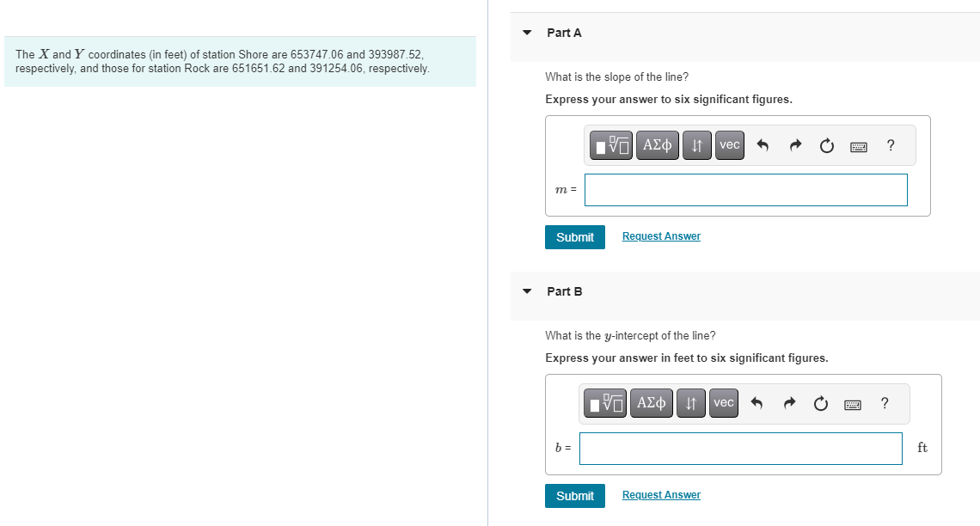Undo input in the Part B editor
The width and height of the screenshot is (980, 526).
pos(756,403)
